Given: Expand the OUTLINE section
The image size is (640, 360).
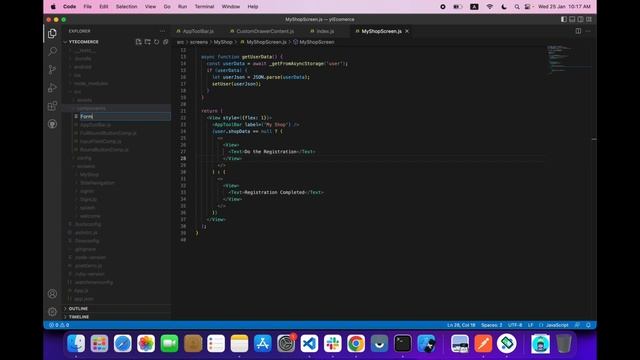Looking at the screenshot, I should click(78, 309).
